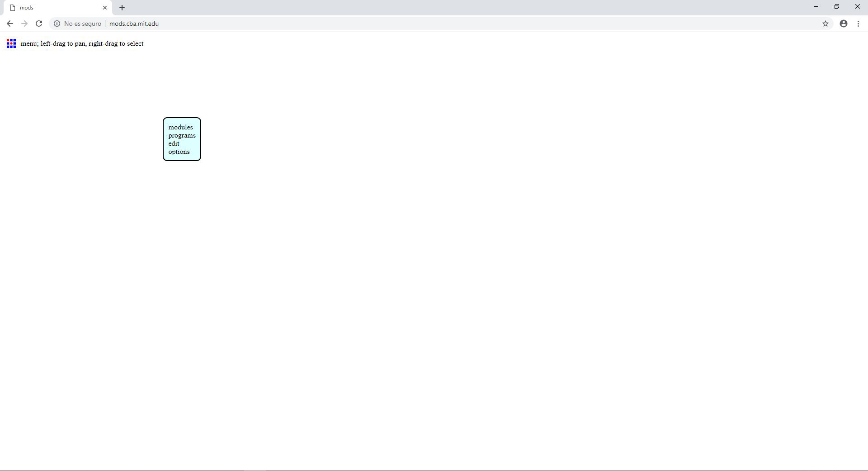Minimize the browser window
Viewport: 868px width, 471px height.
pyautogui.click(x=816, y=7)
